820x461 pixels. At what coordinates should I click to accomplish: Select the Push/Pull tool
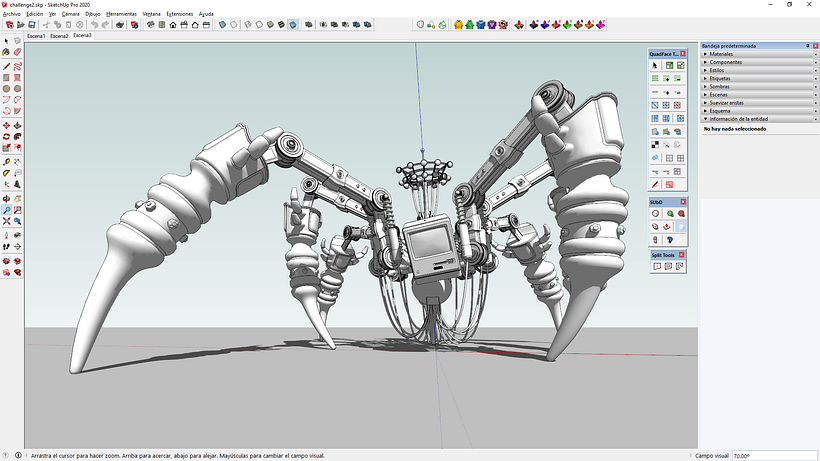coord(17,125)
